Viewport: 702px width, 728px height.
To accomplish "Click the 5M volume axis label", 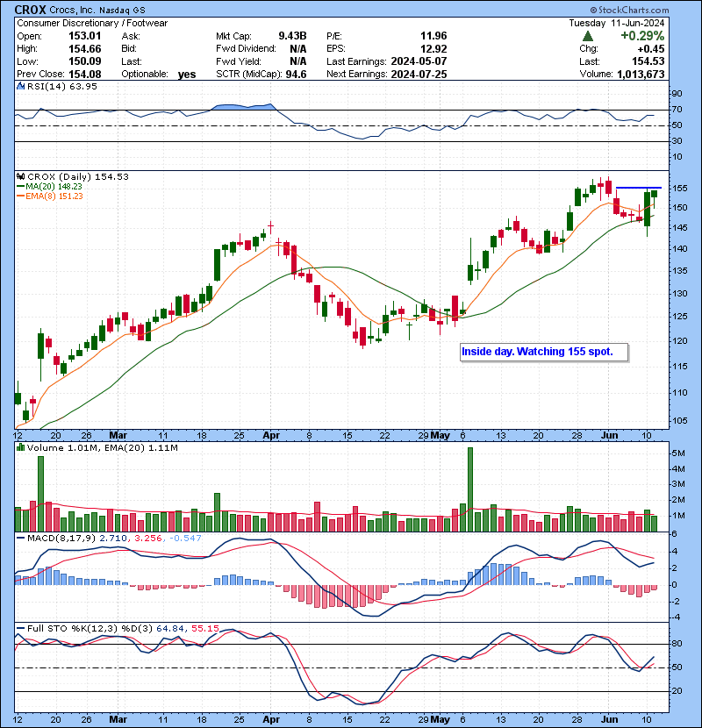I will [x=677, y=453].
